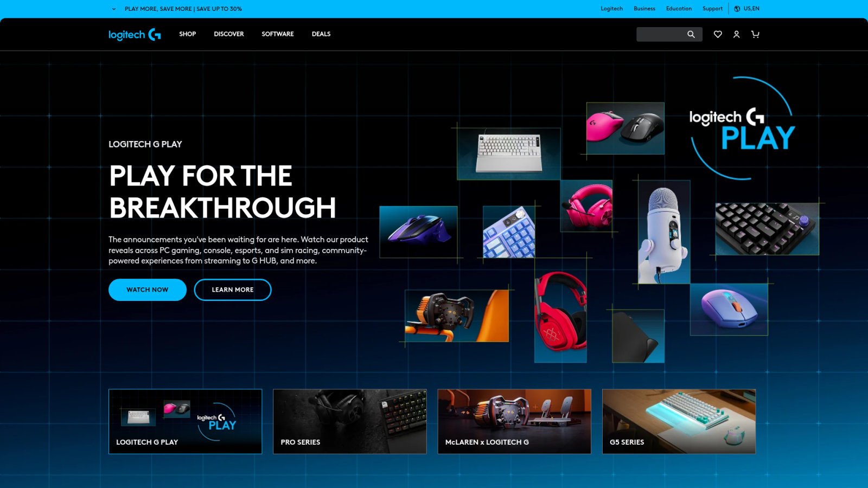
Task: Click the WATCH NOW button
Action: [x=148, y=290]
